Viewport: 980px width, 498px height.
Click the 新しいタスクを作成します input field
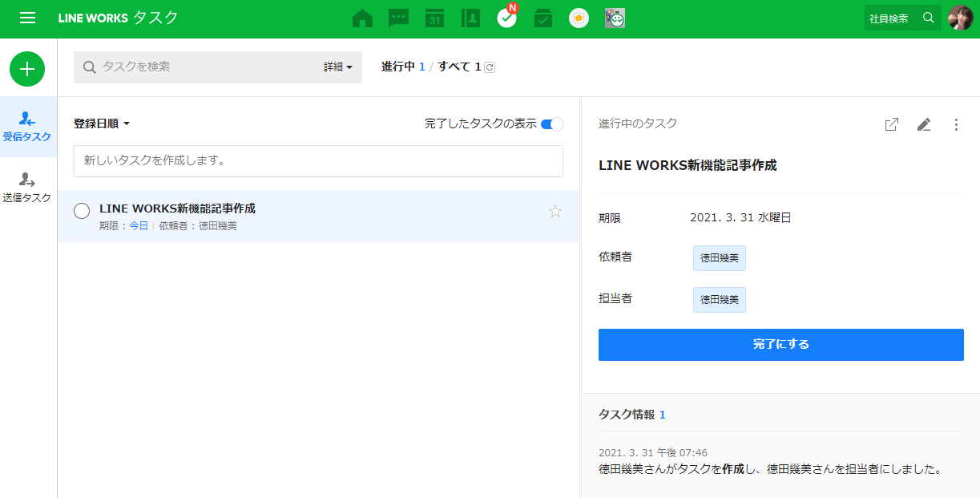coord(318,161)
